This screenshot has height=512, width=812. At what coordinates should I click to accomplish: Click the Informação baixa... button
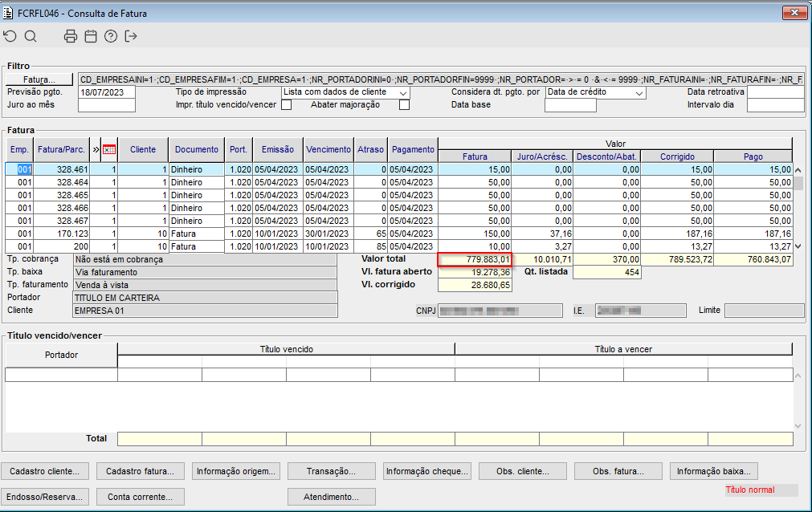point(714,471)
